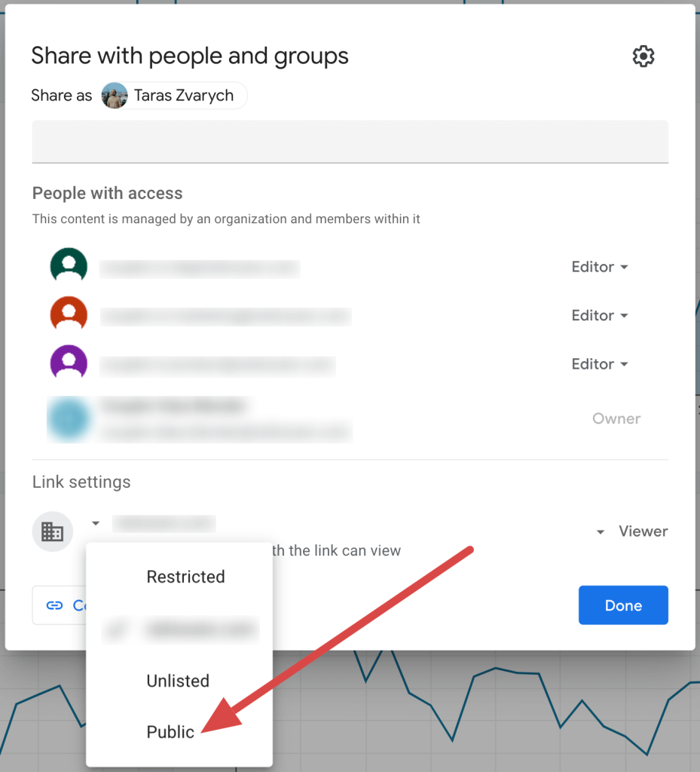Click the orange avatar of the second editor
Image resolution: width=700 pixels, height=772 pixels.
69,314
